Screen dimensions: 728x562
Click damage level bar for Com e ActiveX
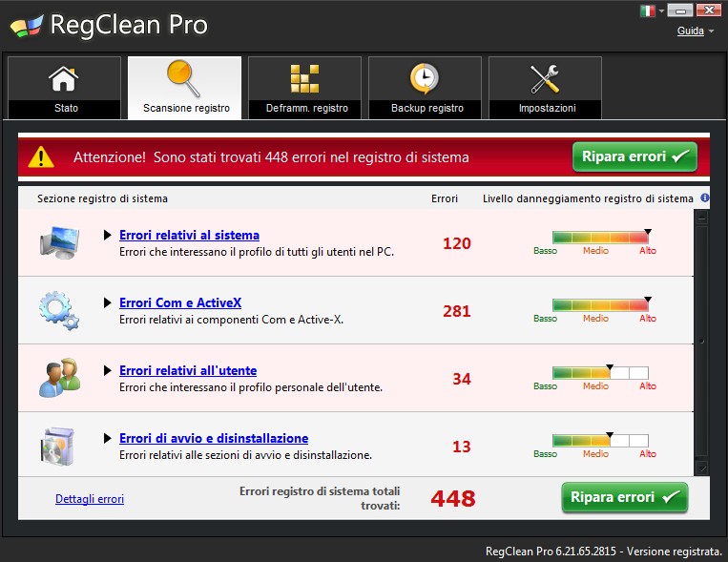click(x=600, y=305)
